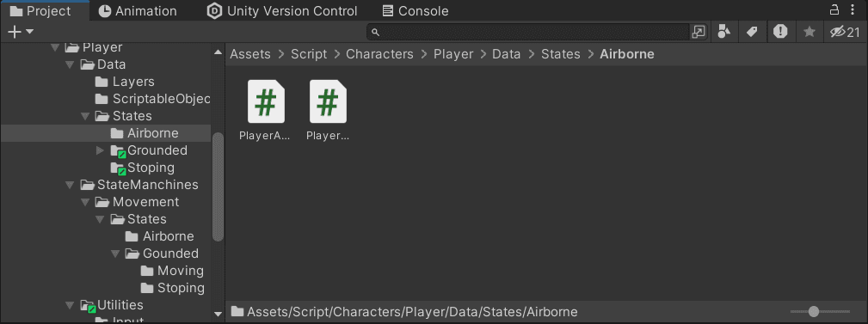868x324 pixels.
Task: Switch to the Console tab
Action: coord(416,11)
